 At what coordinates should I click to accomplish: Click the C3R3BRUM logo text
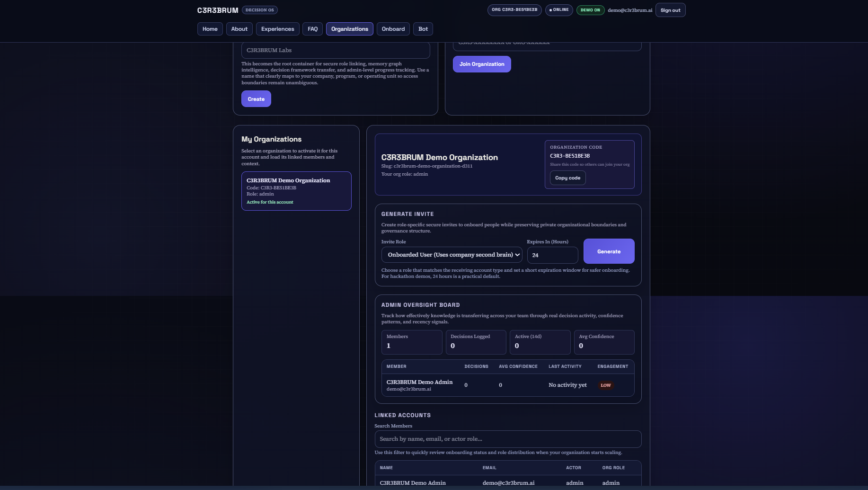click(218, 10)
